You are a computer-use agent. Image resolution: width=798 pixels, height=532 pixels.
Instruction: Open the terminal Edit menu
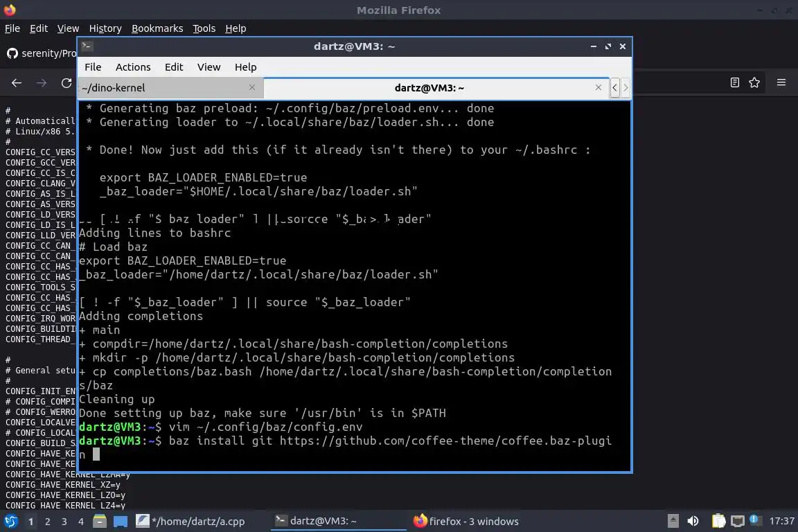point(174,67)
